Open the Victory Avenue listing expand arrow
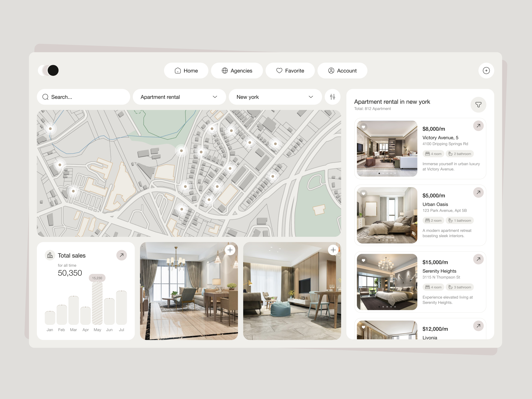 pyautogui.click(x=478, y=126)
